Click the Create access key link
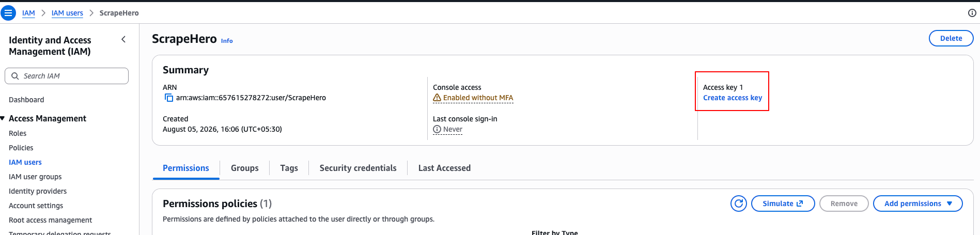The height and width of the screenshot is (235, 980). [733, 98]
